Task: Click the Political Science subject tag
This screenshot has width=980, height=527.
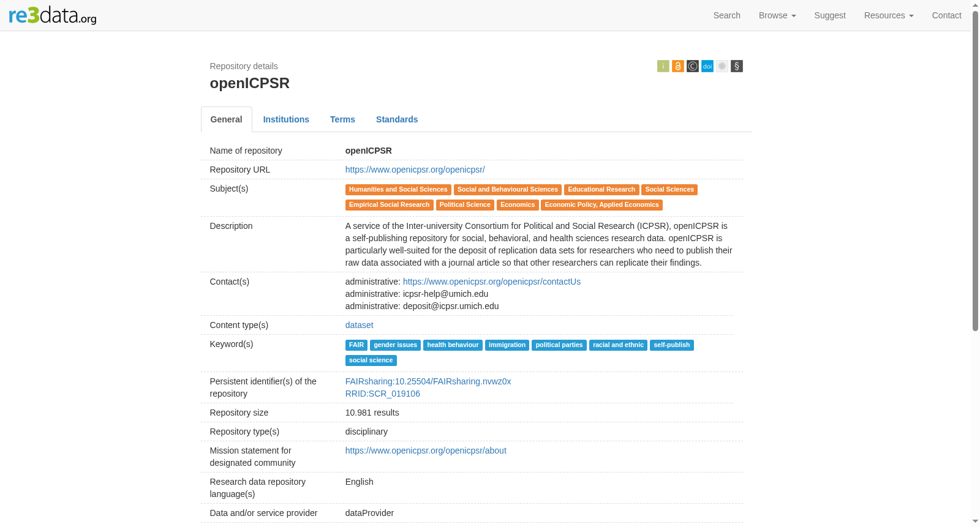Action: pos(465,205)
